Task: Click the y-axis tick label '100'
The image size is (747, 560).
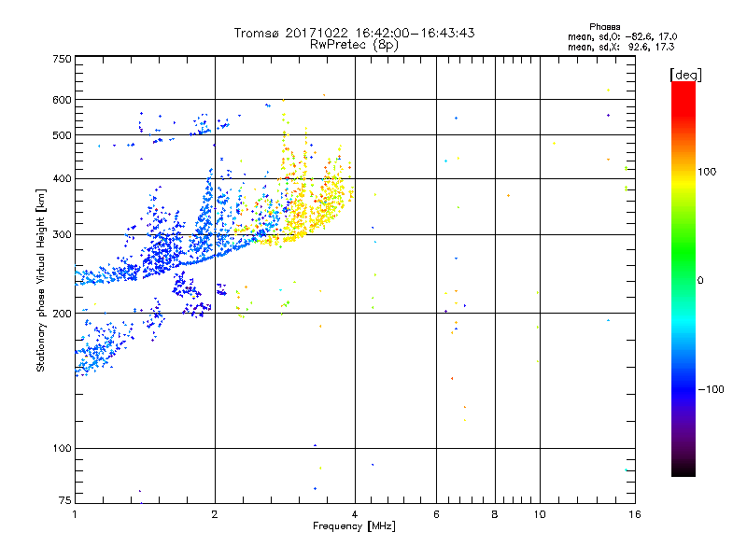Action: point(62,448)
